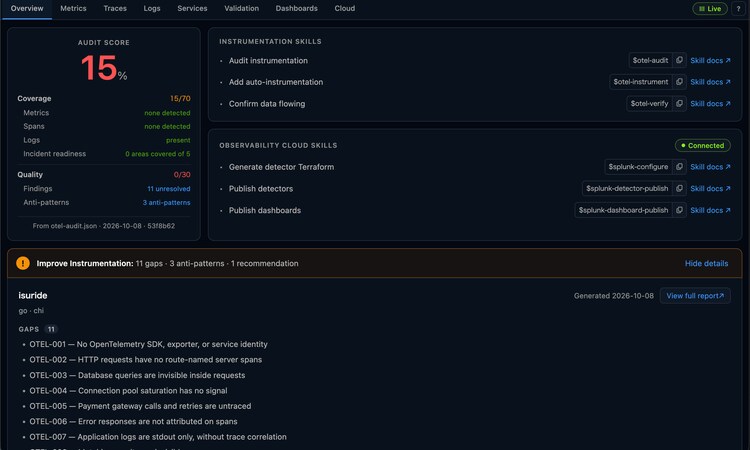Copy the $otel-instrument skill command
750x450 pixels.
(679, 82)
